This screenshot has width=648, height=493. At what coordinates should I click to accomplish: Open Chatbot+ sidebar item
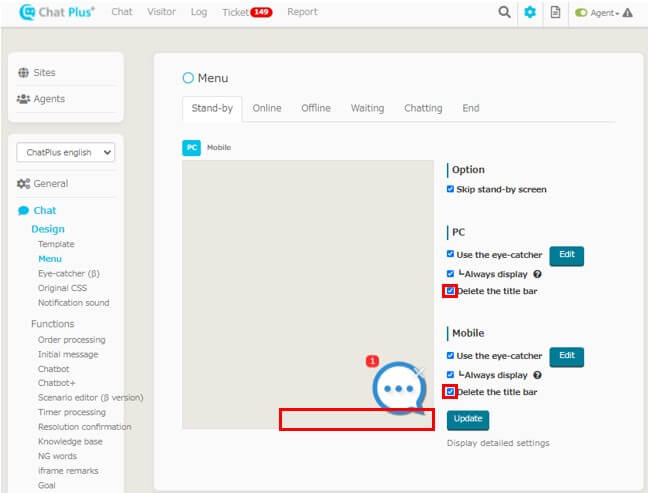click(57, 383)
